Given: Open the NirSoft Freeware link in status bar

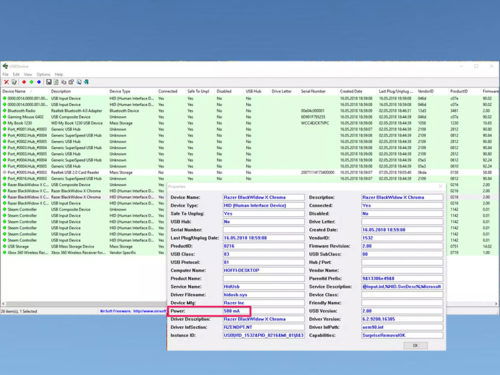Looking at the screenshot, I should pyautogui.click(x=133, y=311).
